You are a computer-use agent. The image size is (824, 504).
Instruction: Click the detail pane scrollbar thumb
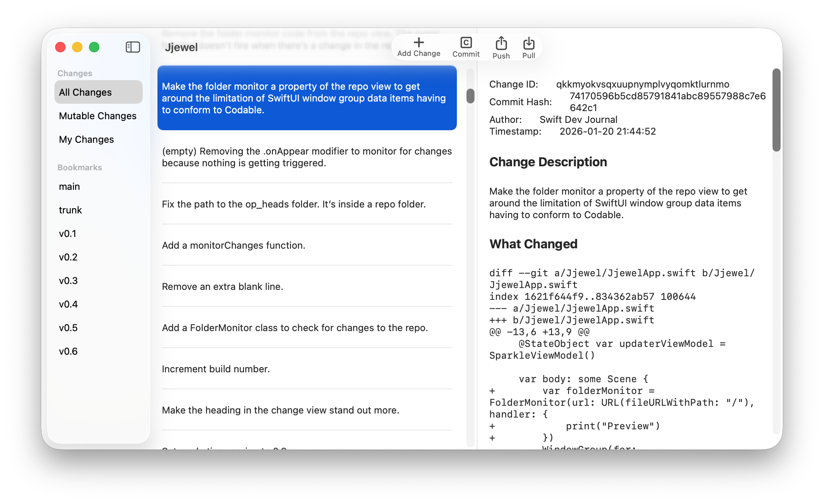tap(776, 110)
